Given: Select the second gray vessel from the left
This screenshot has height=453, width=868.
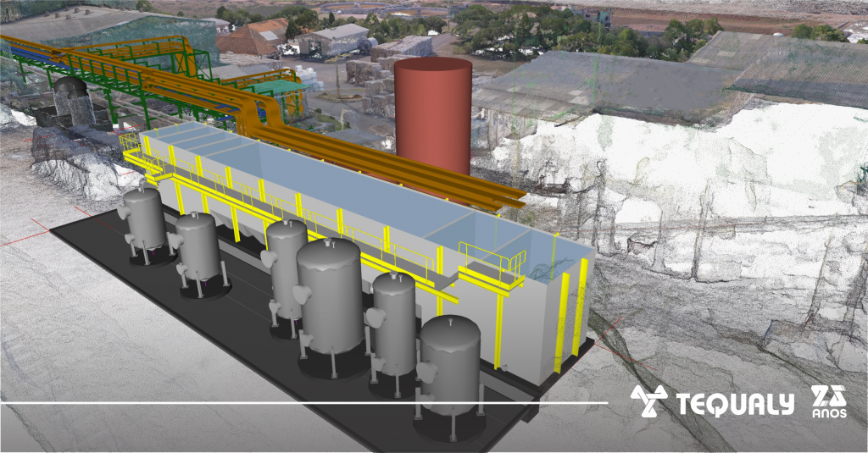Looking at the screenshot, I should (200, 249).
